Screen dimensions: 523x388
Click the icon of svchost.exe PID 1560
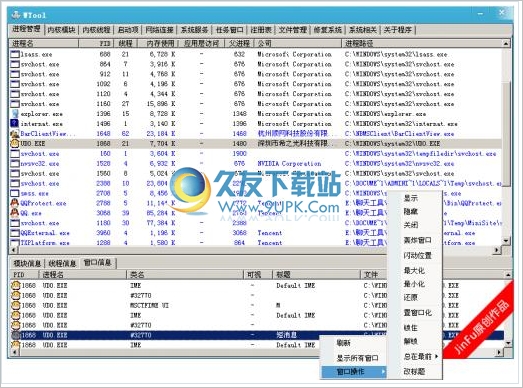point(15,173)
